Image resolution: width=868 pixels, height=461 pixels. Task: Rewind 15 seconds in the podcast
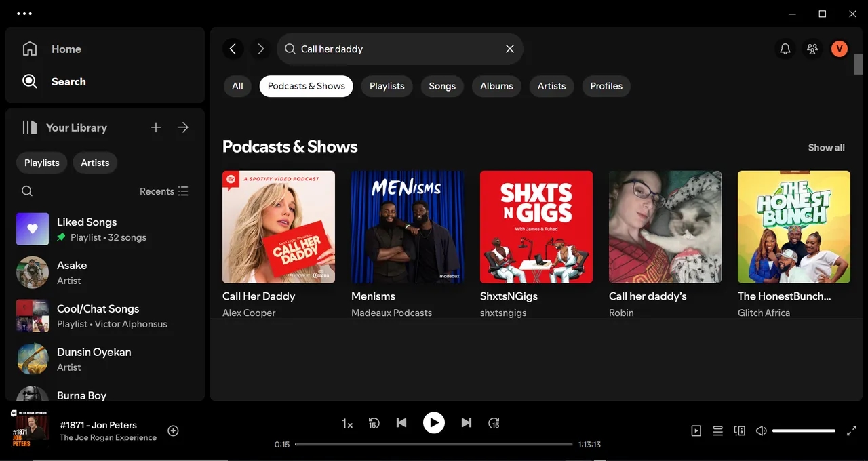click(x=374, y=423)
